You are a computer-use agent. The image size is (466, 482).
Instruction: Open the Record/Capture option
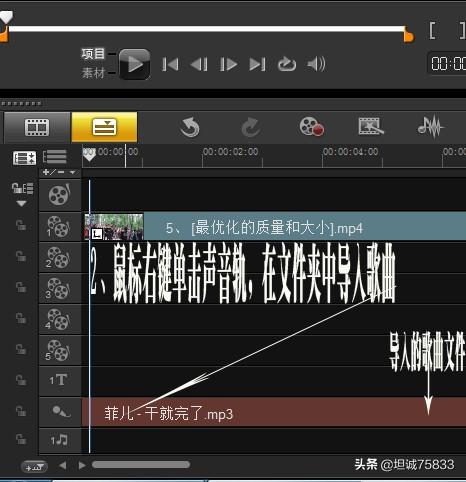coord(311,127)
